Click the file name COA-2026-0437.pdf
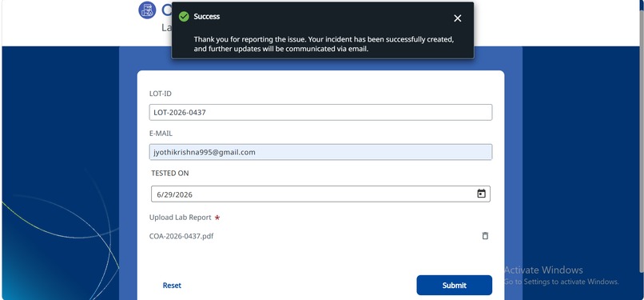Image resolution: width=644 pixels, height=300 pixels. click(181, 236)
